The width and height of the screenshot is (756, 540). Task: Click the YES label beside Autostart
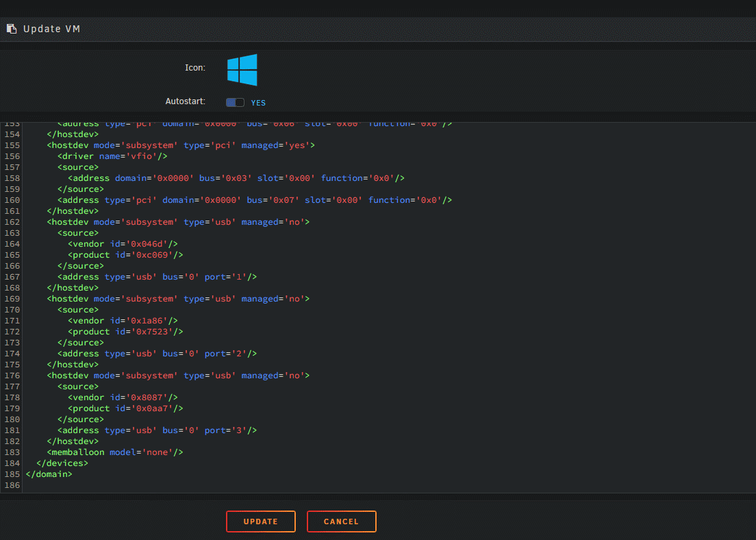pos(258,103)
